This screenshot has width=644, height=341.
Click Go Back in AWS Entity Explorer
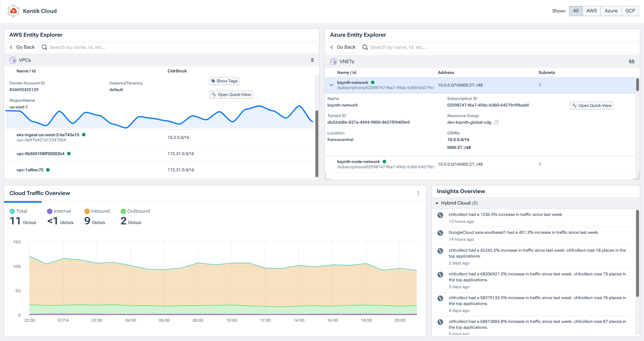[22, 47]
